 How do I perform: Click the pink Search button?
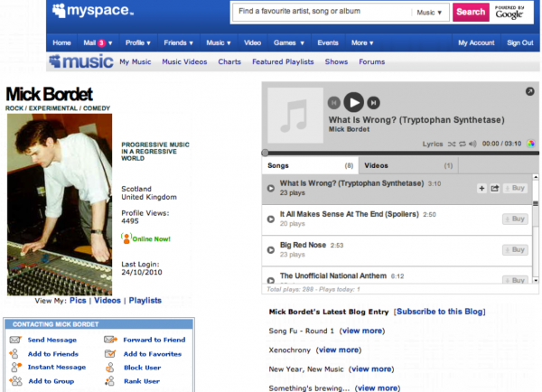coord(471,12)
